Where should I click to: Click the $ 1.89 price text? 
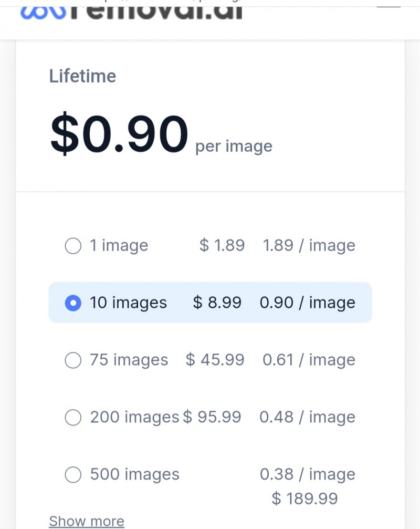(222, 245)
